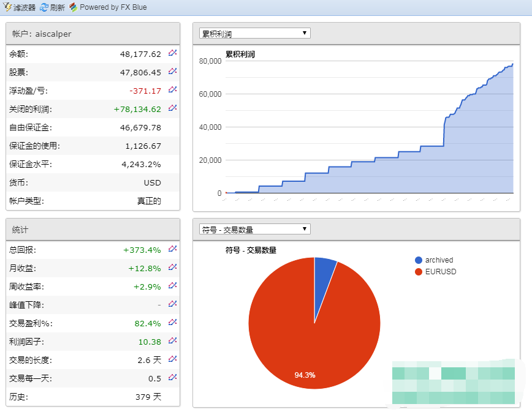Open the 累积利润 chart type dropdown
The height and width of the screenshot is (412, 532).
pos(254,33)
